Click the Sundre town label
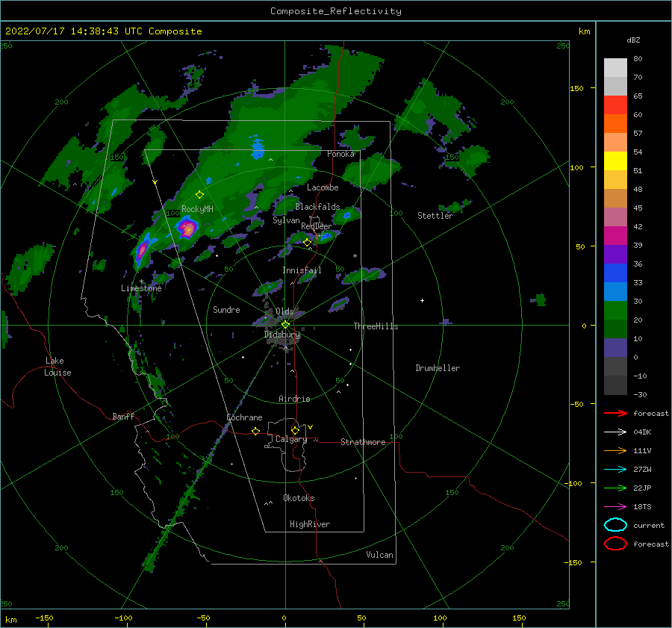The height and width of the screenshot is (628, 672). coord(226,309)
